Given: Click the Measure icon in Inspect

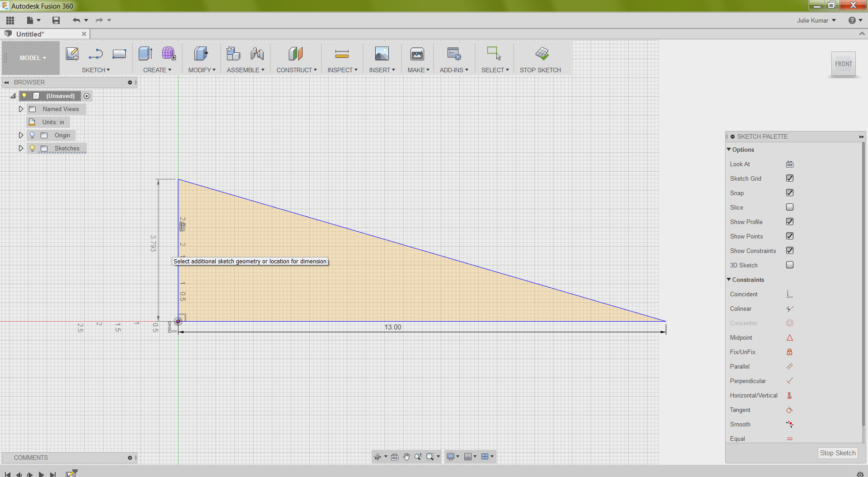Looking at the screenshot, I should tap(342, 54).
